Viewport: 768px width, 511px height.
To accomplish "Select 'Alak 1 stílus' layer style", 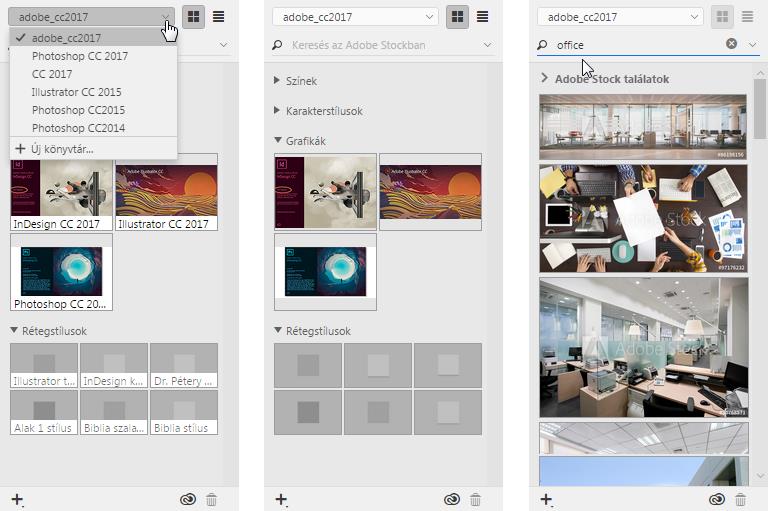I will point(44,413).
